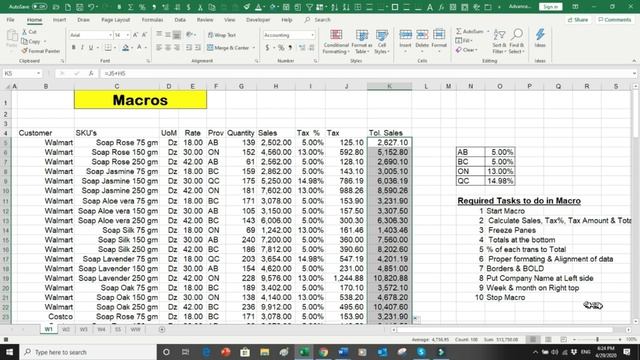Open the Windows Start menu
Image resolution: width=640 pixels, height=360 pixels.
coord(9,352)
